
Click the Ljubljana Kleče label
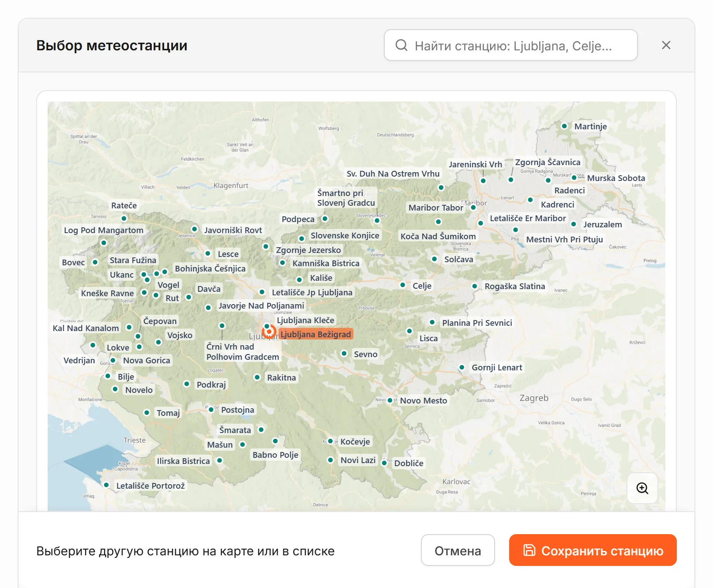[305, 320]
